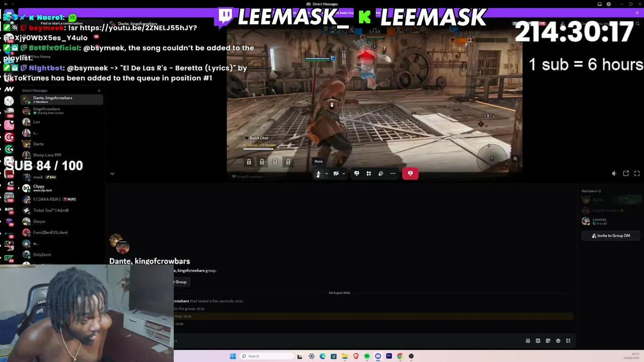This screenshot has width=644, height=362.
Task: Create a new DM with plus icon
Action: point(99,90)
